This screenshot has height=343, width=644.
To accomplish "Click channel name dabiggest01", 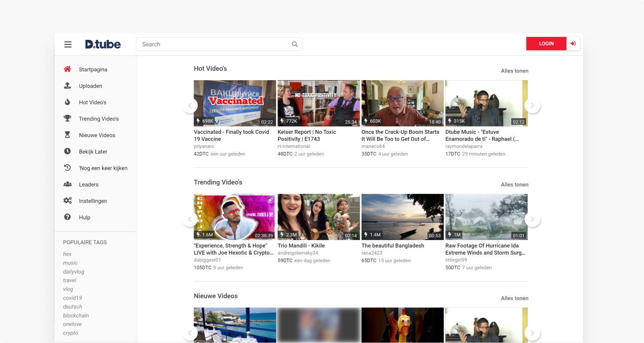I will point(207,260).
